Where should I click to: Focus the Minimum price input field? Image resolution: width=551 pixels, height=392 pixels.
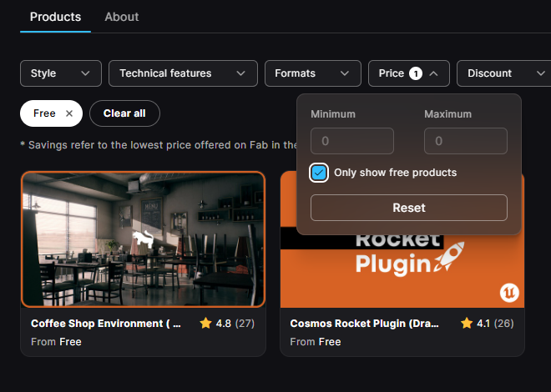pyautogui.click(x=352, y=141)
